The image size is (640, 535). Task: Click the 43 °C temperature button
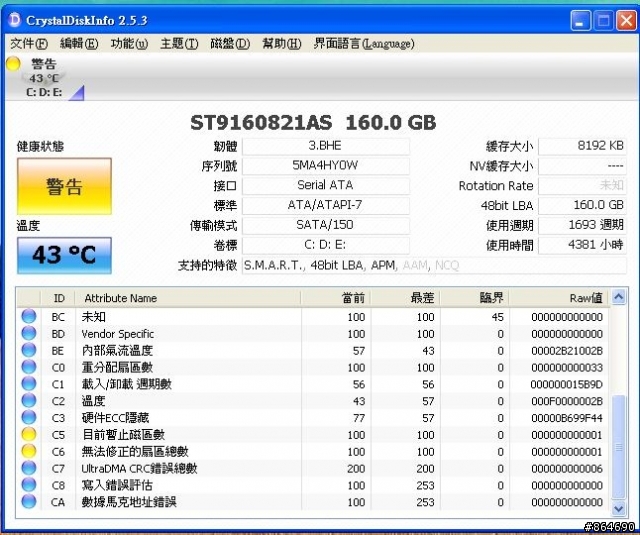pos(64,255)
